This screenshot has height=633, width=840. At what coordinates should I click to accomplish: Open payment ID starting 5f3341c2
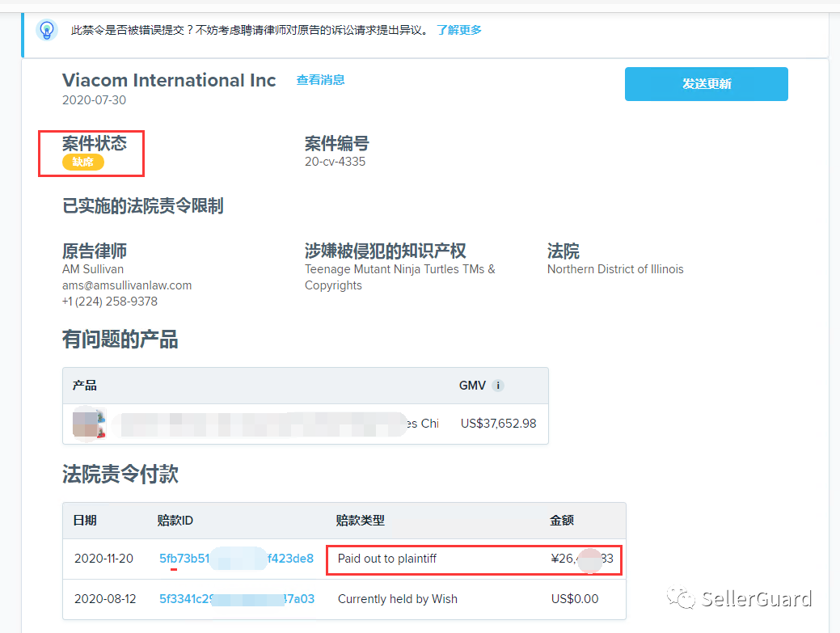tap(237, 599)
